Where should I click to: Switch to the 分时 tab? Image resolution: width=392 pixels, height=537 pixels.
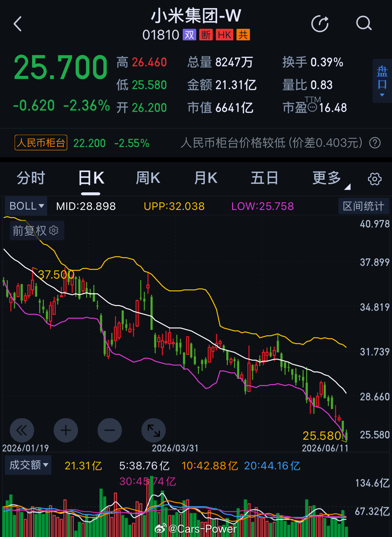coord(31,178)
